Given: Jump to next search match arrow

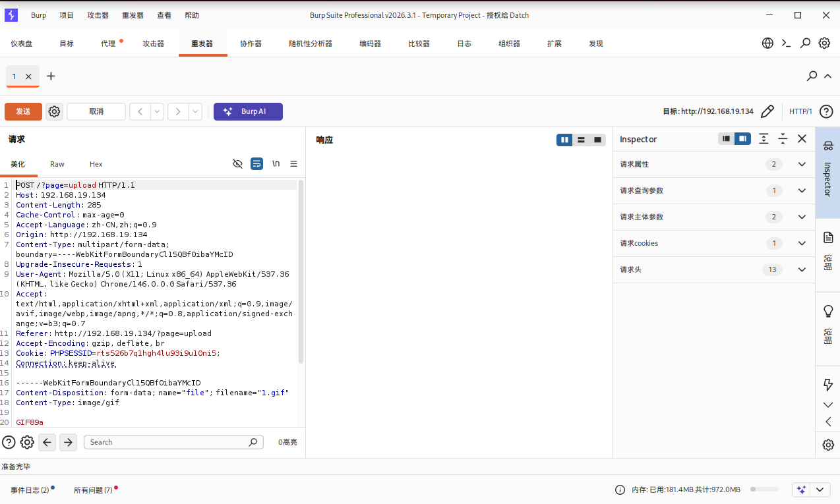Looking at the screenshot, I should click(68, 442).
